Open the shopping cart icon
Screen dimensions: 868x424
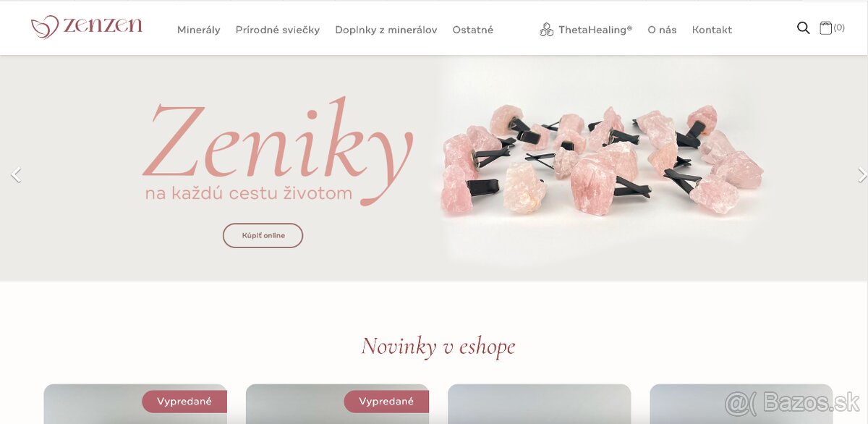coord(826,28)
